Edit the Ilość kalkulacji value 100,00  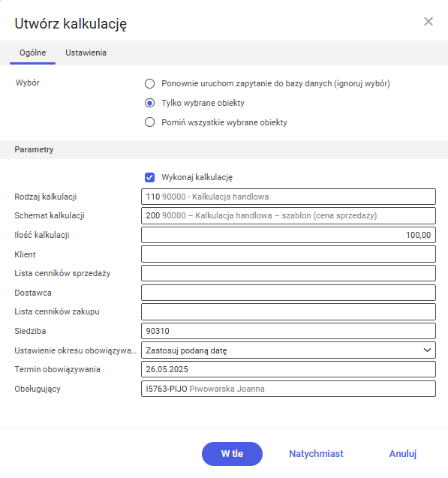pyautogui.click(x=288, y=235)
